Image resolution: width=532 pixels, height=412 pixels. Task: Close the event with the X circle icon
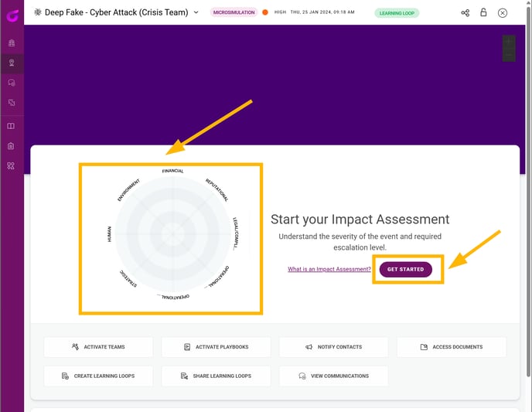[503, 13]
